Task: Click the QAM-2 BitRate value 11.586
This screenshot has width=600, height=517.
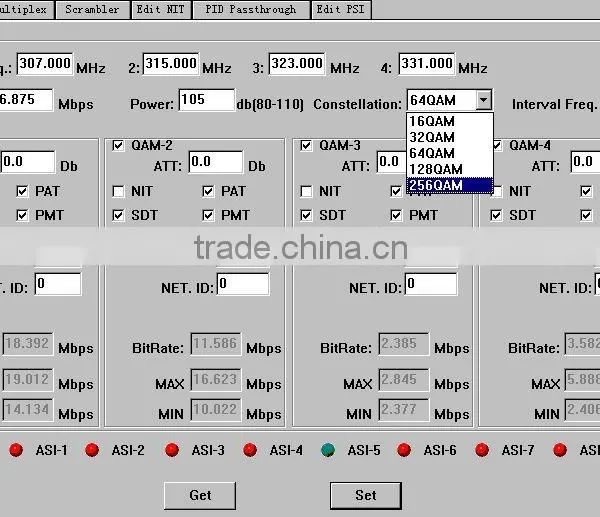Action: 216,344
